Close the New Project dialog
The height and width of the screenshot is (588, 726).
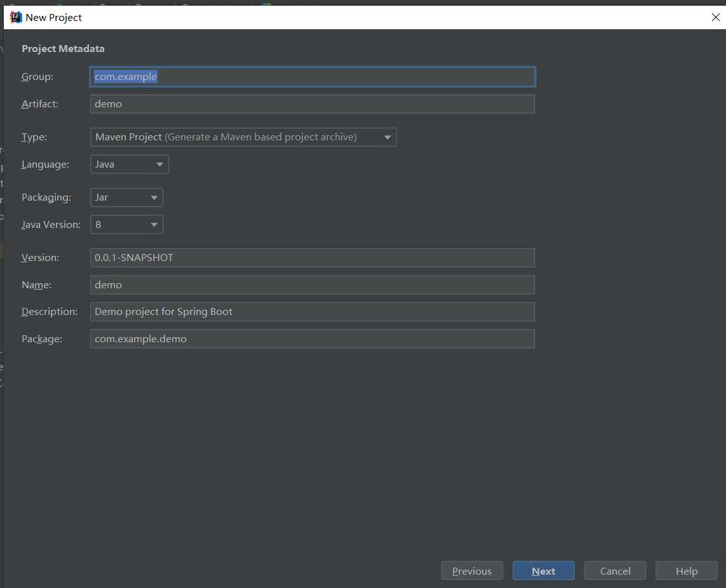click(x=715, y=18)
